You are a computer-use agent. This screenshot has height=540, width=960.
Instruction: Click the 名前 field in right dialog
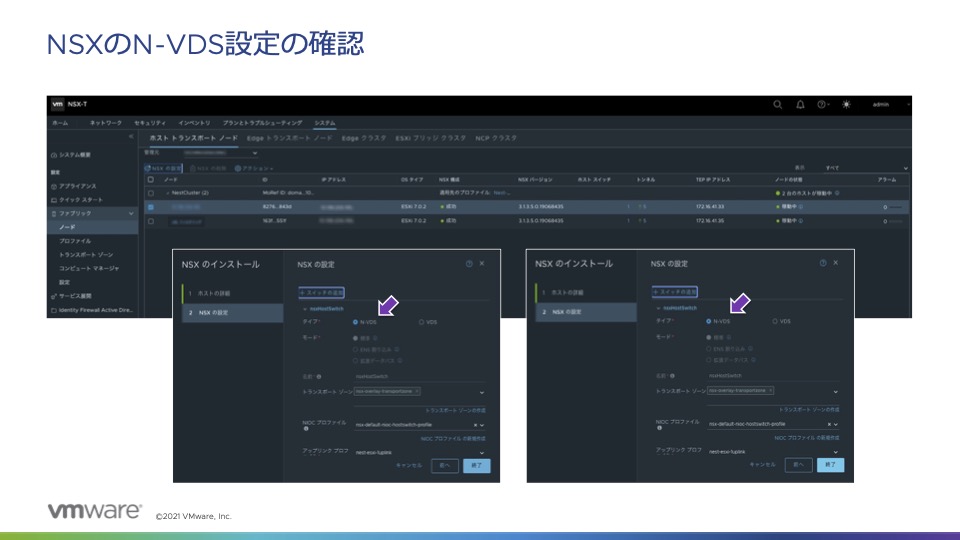[x=773, y=376]
